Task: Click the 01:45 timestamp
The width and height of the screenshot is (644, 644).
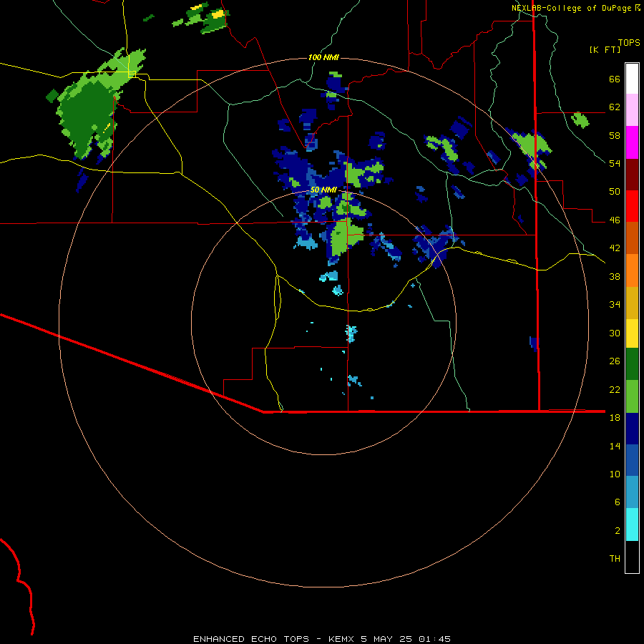Action: tap(434, 639)
